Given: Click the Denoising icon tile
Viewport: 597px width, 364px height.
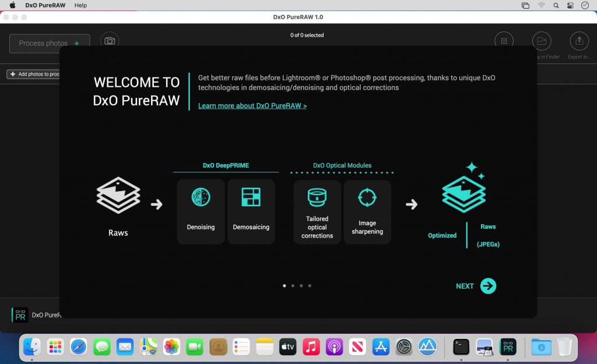Looking at the screenshot, I should click(201, 211).
